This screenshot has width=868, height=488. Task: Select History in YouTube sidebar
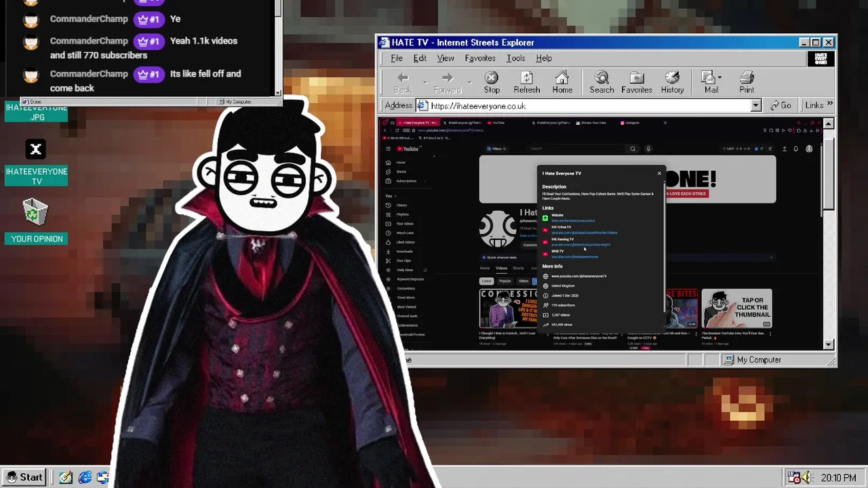[x=397, y=205]
